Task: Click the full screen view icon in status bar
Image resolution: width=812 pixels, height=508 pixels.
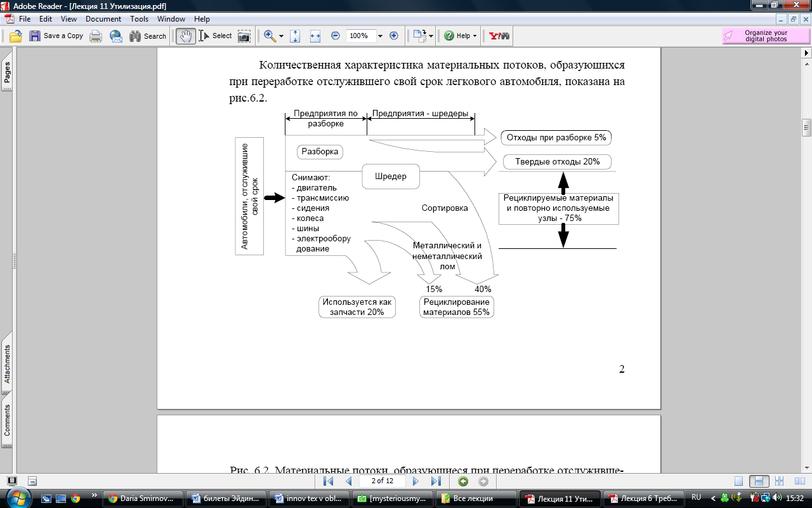Action: (12, 481)
